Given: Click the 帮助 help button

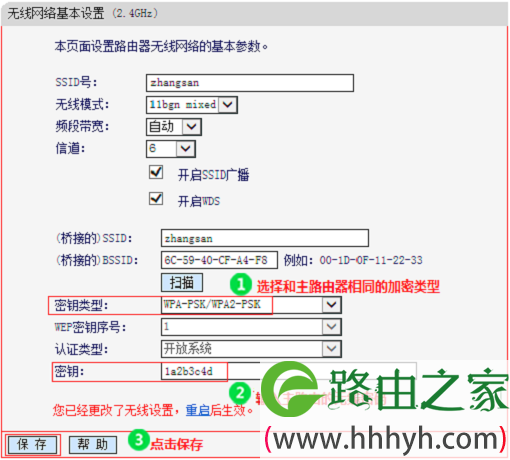Looking at the screenshot, I should click(93, 445).
